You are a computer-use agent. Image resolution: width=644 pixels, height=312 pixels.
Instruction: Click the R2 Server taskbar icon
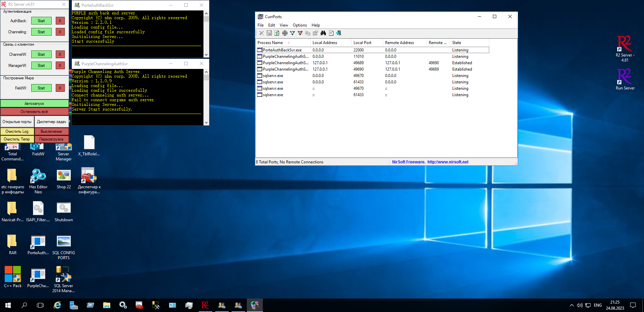point(205,305)
